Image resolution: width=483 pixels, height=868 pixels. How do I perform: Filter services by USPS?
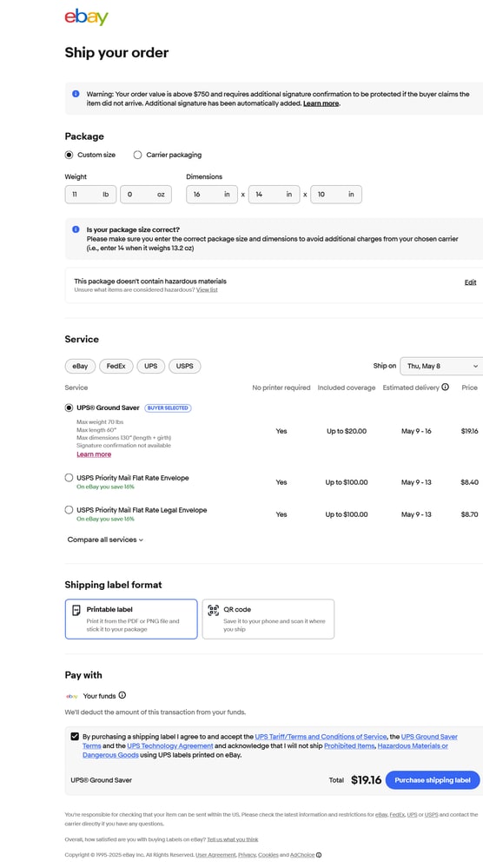[x=185, y=366]
